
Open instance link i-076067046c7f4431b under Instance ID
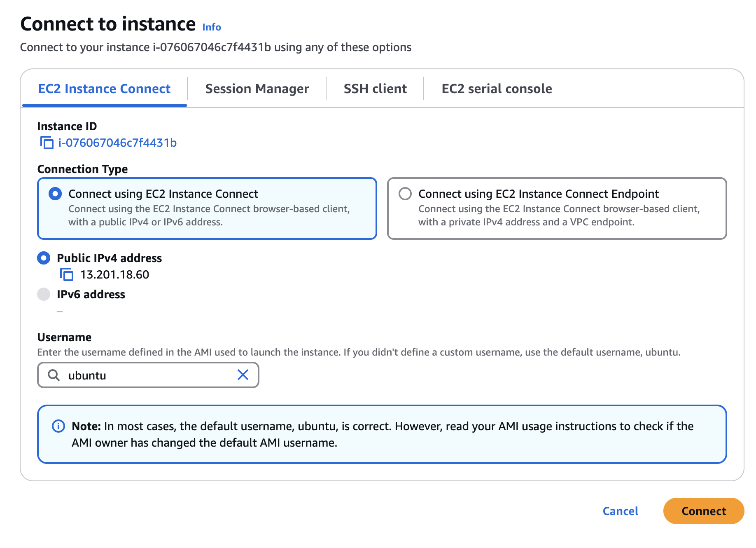coord(117,143)
